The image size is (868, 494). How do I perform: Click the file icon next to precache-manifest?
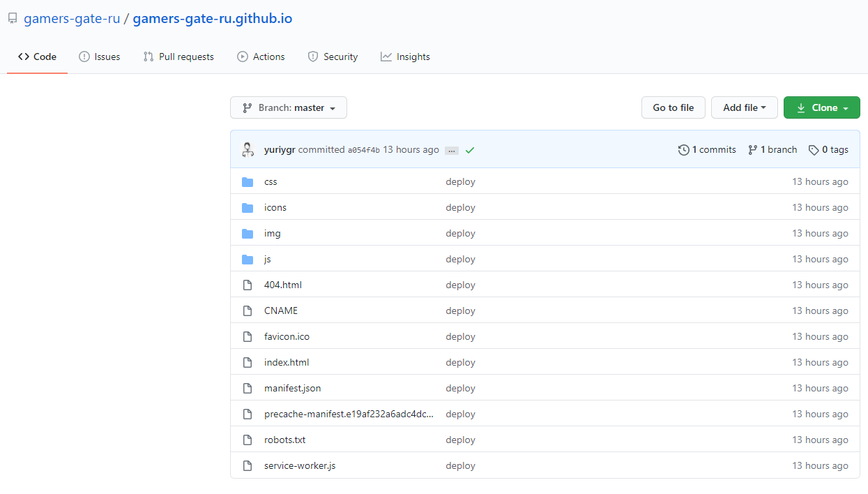(247, 414)
